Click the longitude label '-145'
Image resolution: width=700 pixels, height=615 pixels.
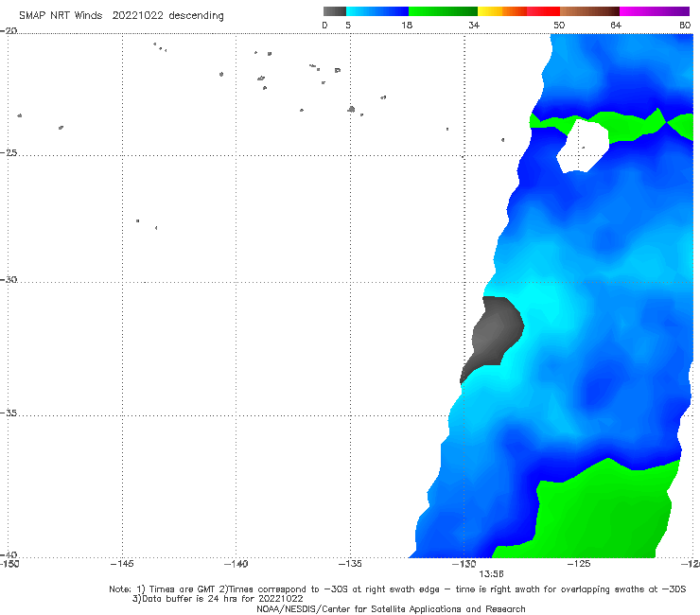(x=122, y=564)
